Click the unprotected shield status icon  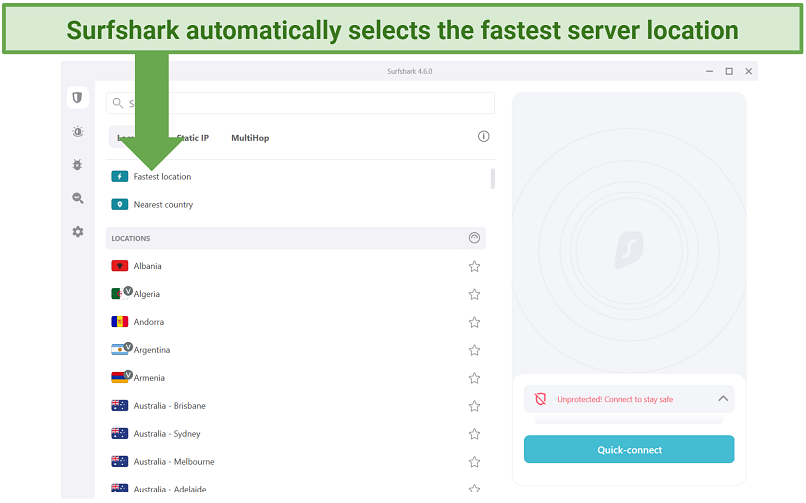540,399
